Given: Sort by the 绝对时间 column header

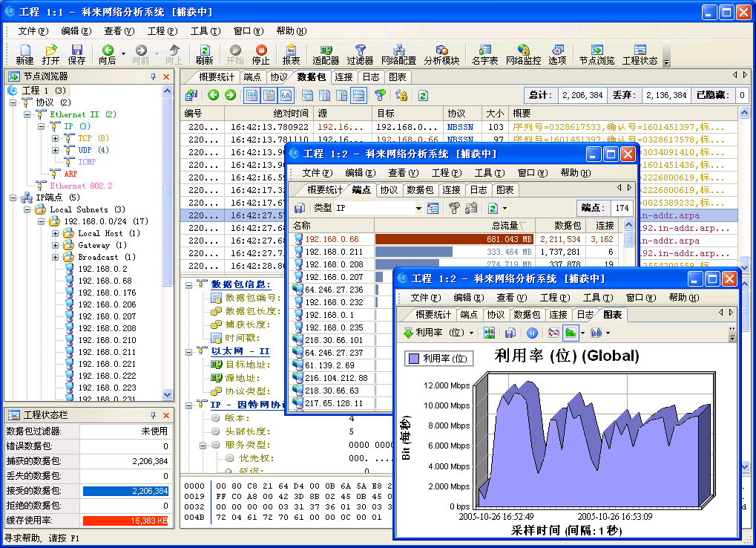Looking at the screenshot, I should (x=269, y=114).
